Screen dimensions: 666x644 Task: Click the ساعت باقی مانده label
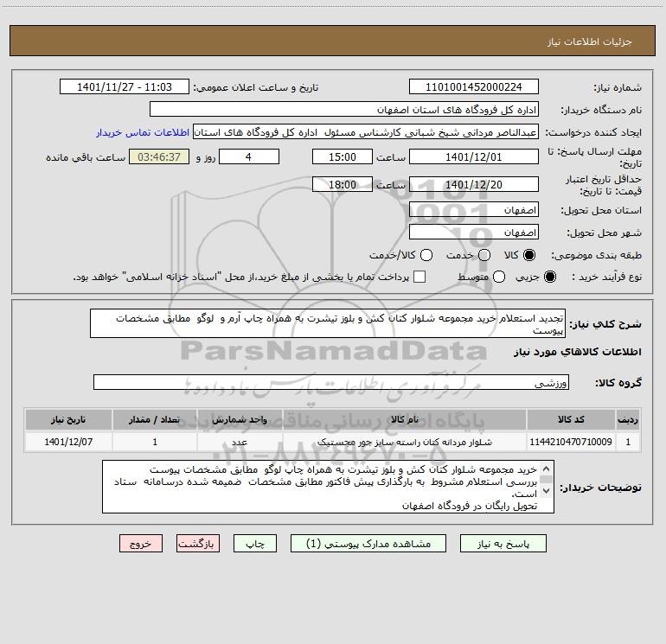[x=86, y=157]
